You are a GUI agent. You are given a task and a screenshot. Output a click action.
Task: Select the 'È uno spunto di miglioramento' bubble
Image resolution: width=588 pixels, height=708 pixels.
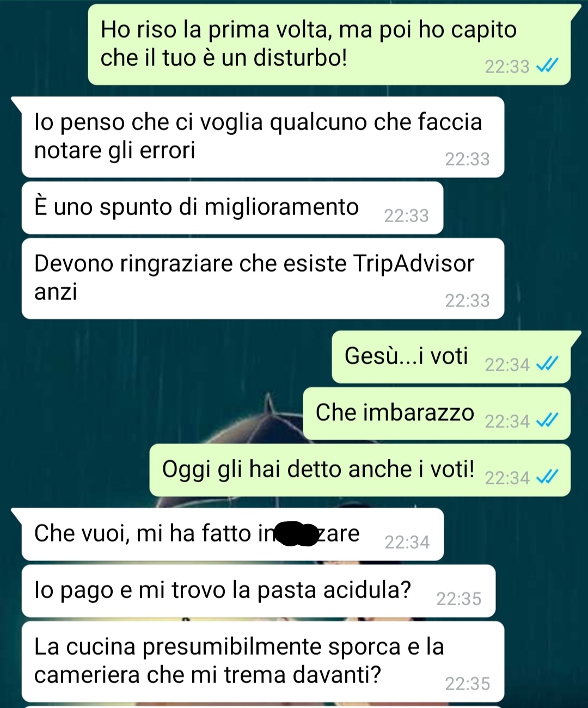click(x=232, y=208)
